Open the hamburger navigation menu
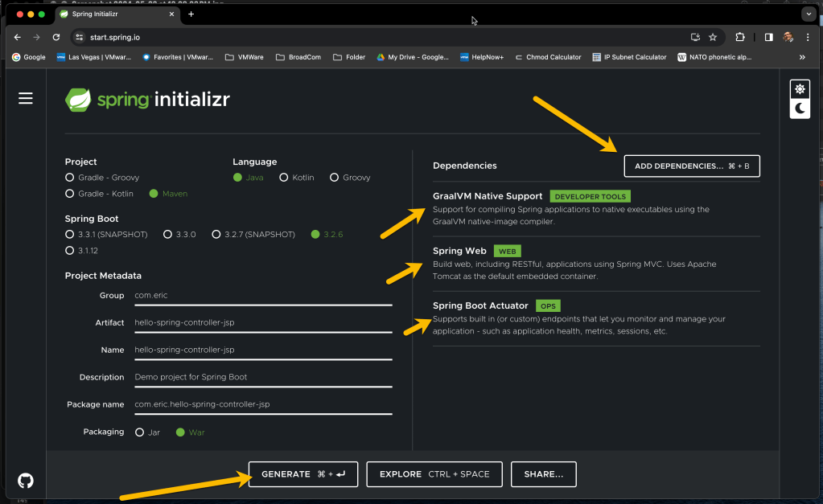 [x=26, y=98]
